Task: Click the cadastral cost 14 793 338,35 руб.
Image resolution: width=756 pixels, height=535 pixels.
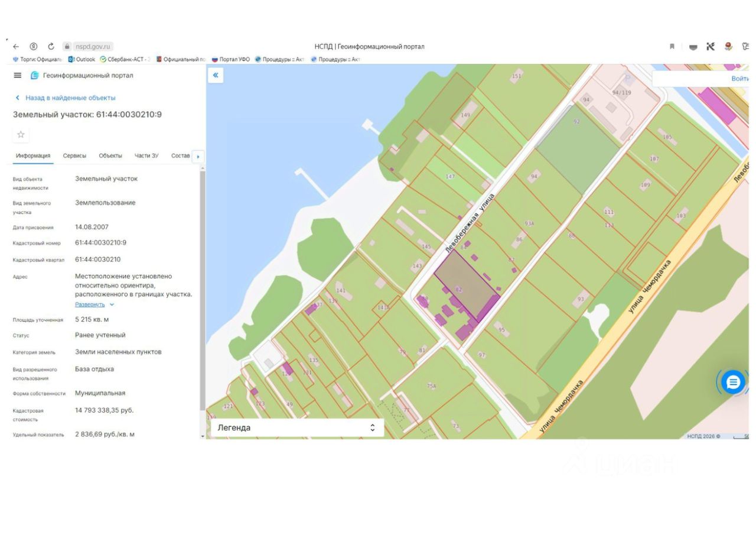Action: [104, 410]
